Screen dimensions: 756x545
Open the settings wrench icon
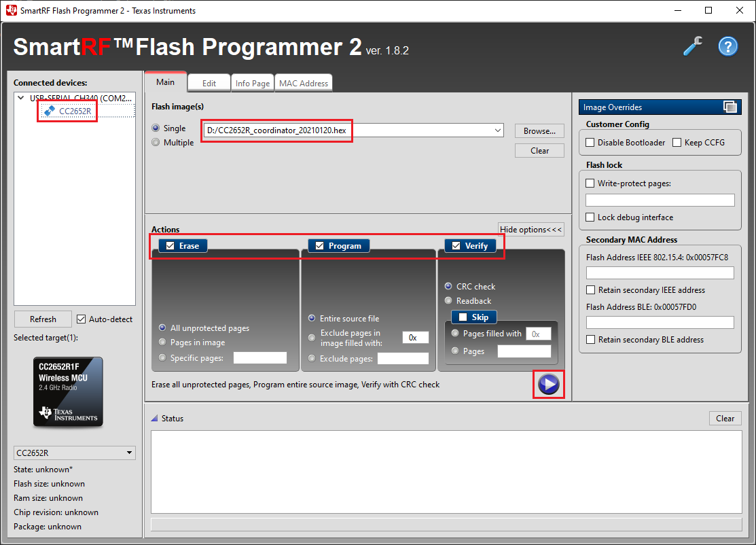[x=692, y=46]
